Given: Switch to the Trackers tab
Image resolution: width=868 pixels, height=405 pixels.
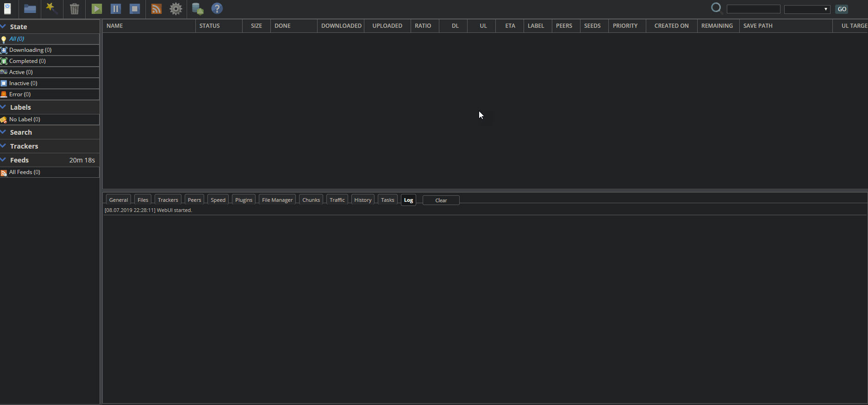Looking at the screenshot, I should [168, 200].
